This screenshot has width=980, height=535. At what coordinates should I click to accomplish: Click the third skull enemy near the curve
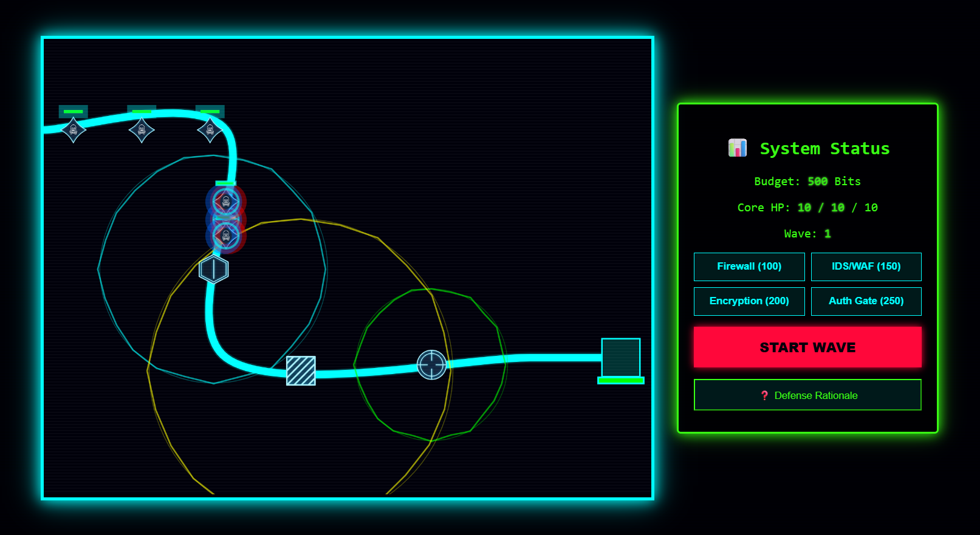click(x=210, y=130)
